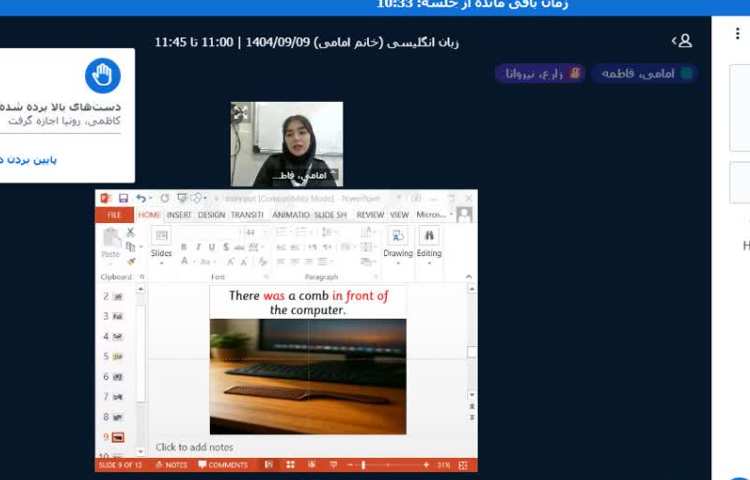Click the Character Spacing AV icon
Image resolution: width=750 pixels, height=480 pixels.
click(254, 247)
